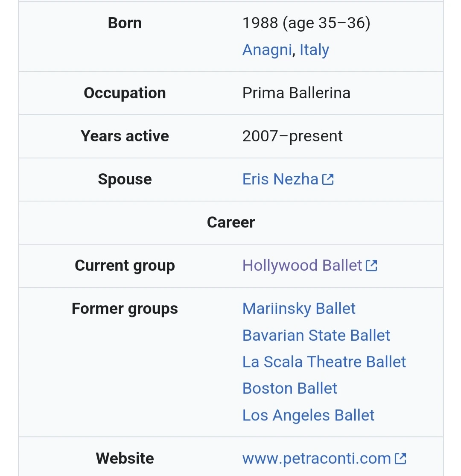Follow the Italy link
The height and width of the screenshot is (476, 461).
[314, 50]
